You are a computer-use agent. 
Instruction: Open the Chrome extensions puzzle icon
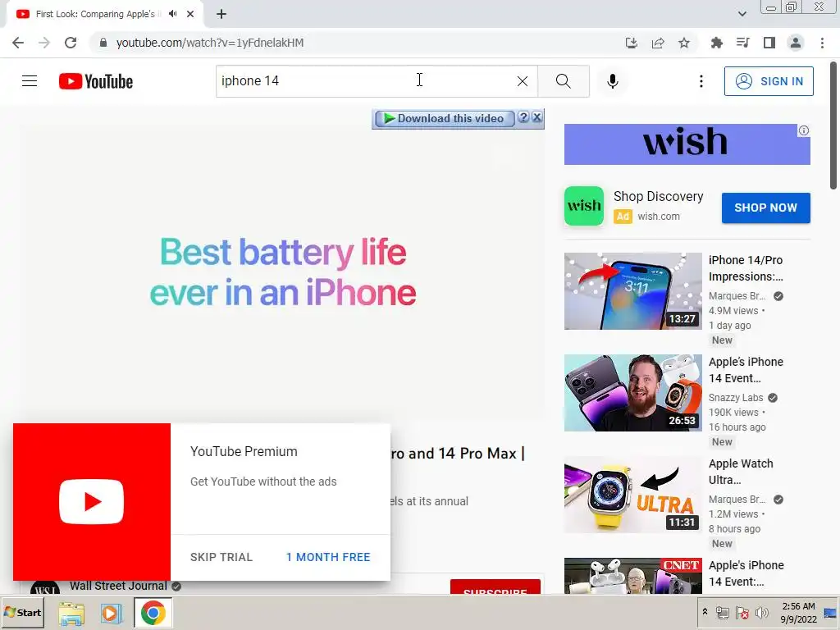(x=716, y=43)
